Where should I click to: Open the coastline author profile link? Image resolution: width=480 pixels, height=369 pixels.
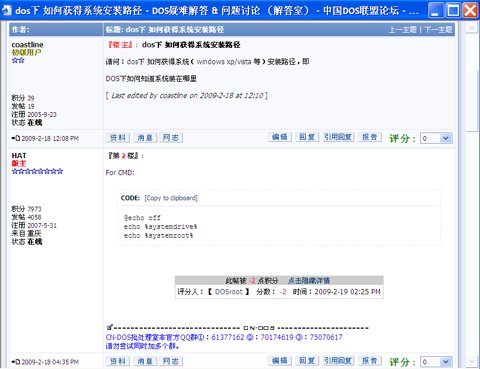27,45
